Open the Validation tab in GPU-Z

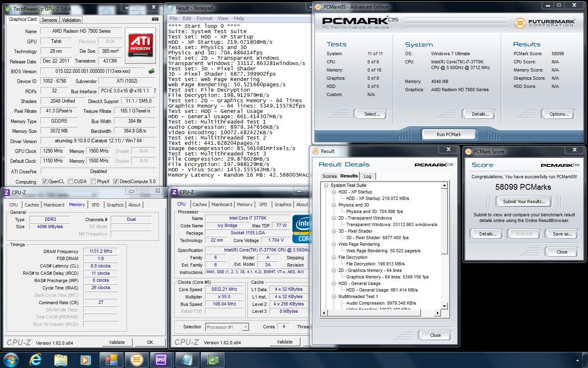tap(71, 20)
